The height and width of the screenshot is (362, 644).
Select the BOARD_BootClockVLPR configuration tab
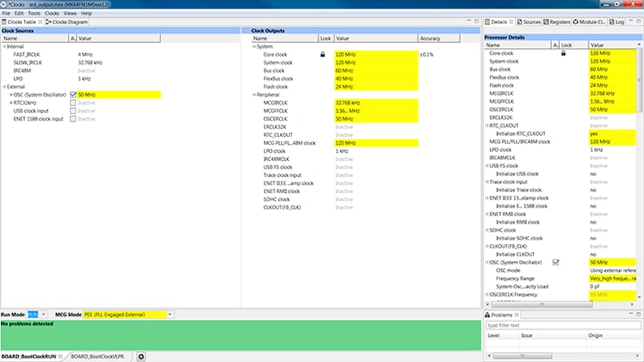click(x=97, y=357)
